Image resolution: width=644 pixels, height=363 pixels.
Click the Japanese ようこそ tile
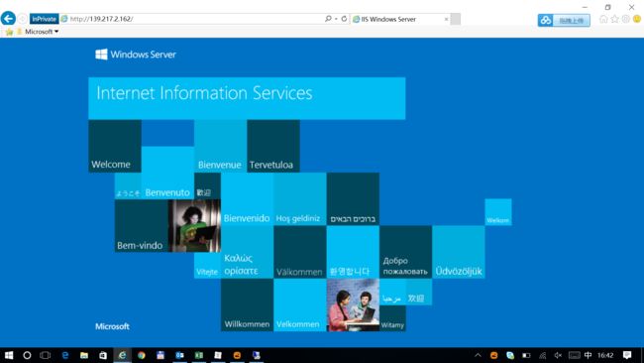click(128, 186)
